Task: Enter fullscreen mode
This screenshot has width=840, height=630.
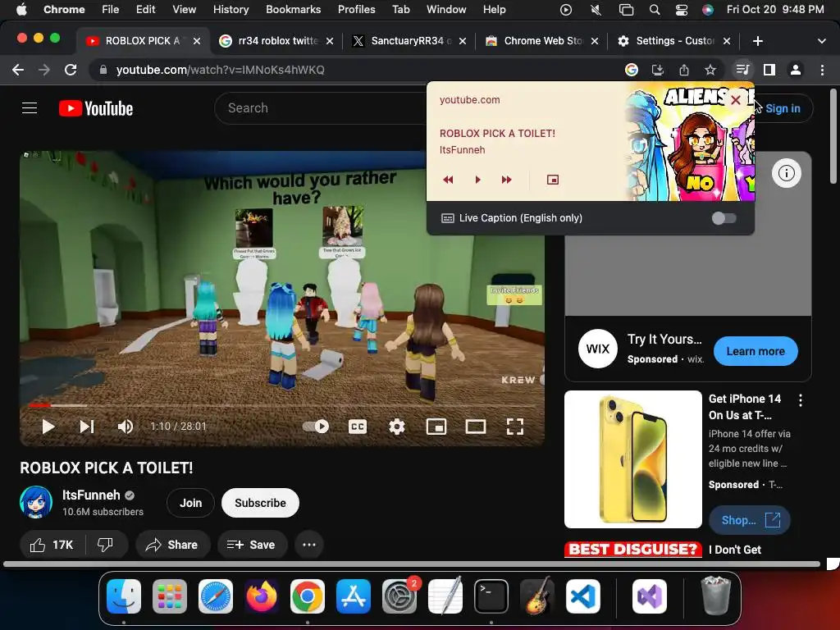Action: pyautogui.click(x=515, y=427)
